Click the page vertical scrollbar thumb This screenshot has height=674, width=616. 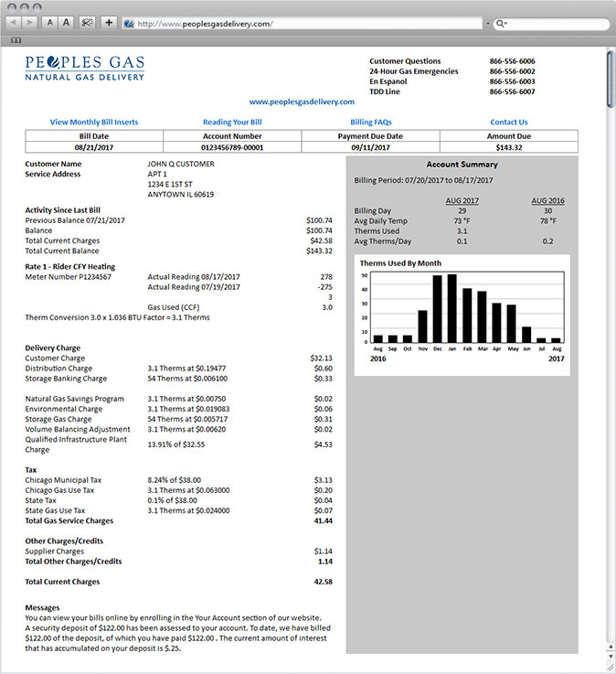[x=611, y=79]
